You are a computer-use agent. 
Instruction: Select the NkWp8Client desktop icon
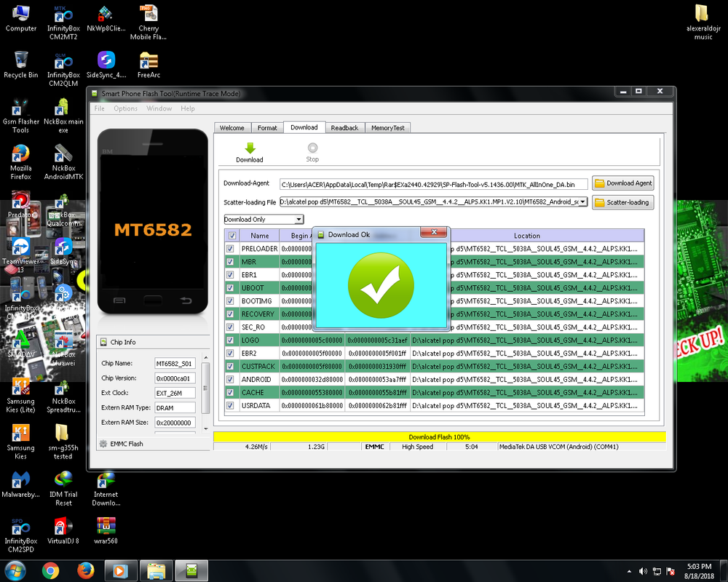(106, 19)
